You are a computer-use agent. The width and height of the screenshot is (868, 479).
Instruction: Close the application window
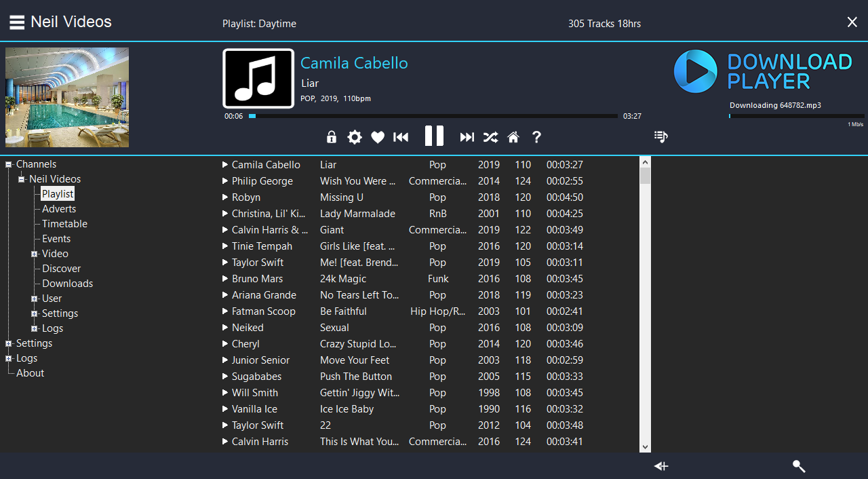[852, 22]
